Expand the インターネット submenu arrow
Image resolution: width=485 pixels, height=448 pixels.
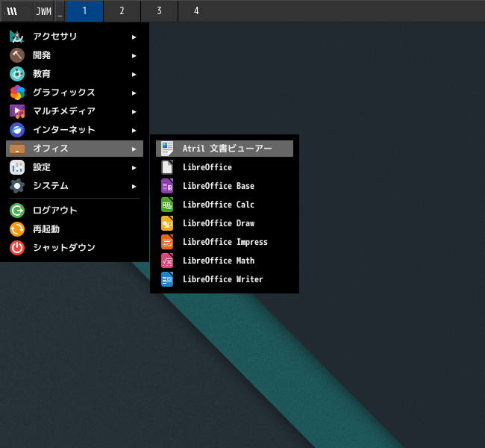pyautogui.click(x=134, y=130)
